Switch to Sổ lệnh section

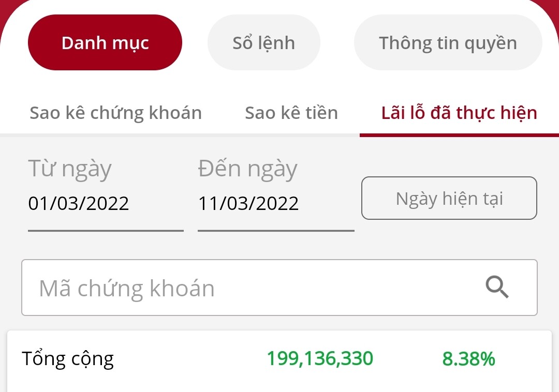pyautogui.click(x=264, y=43)
